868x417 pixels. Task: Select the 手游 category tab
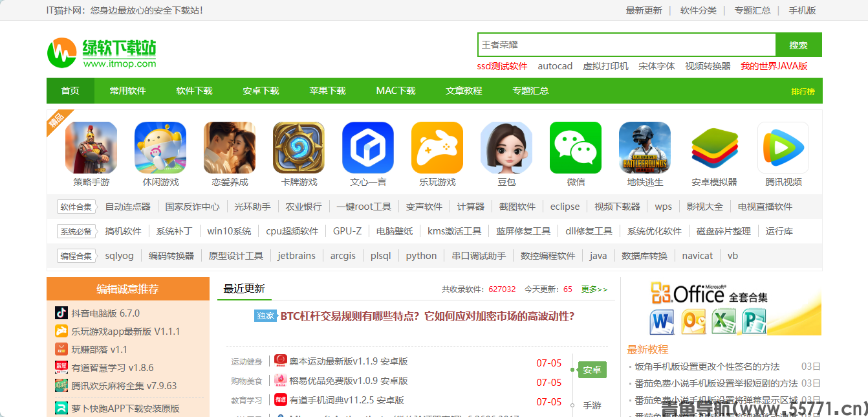coord(592,405)
